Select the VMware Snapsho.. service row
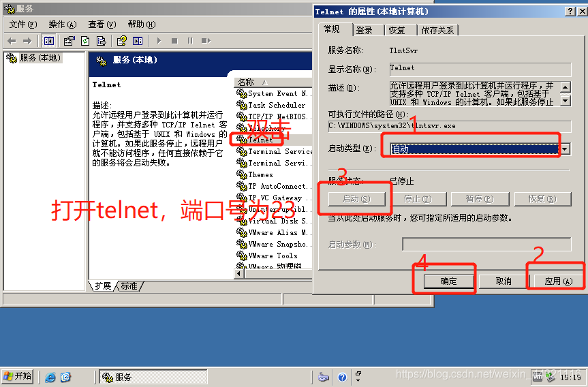This screenshot has height=387, width=588. 273,245
